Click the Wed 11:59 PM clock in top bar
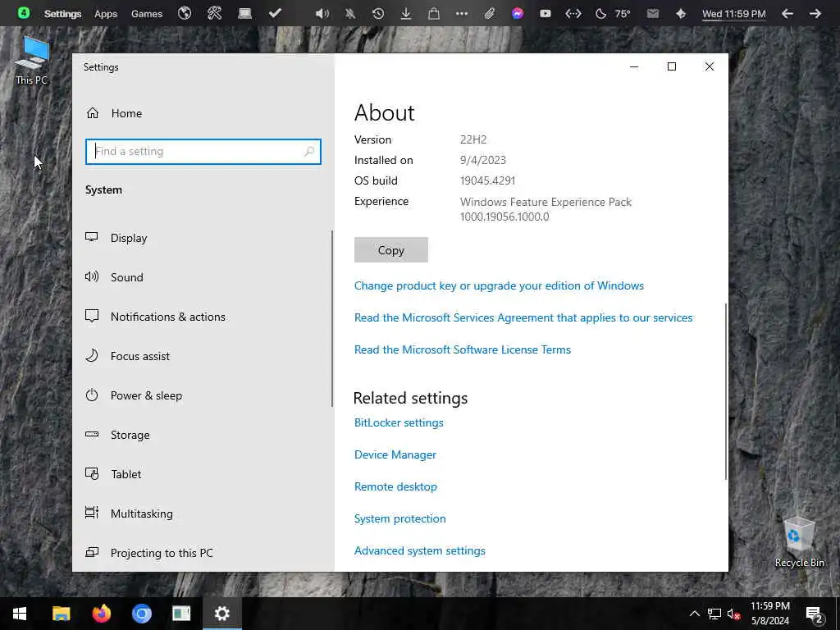The width and height of the screenshot is (840, 630). 734,14
